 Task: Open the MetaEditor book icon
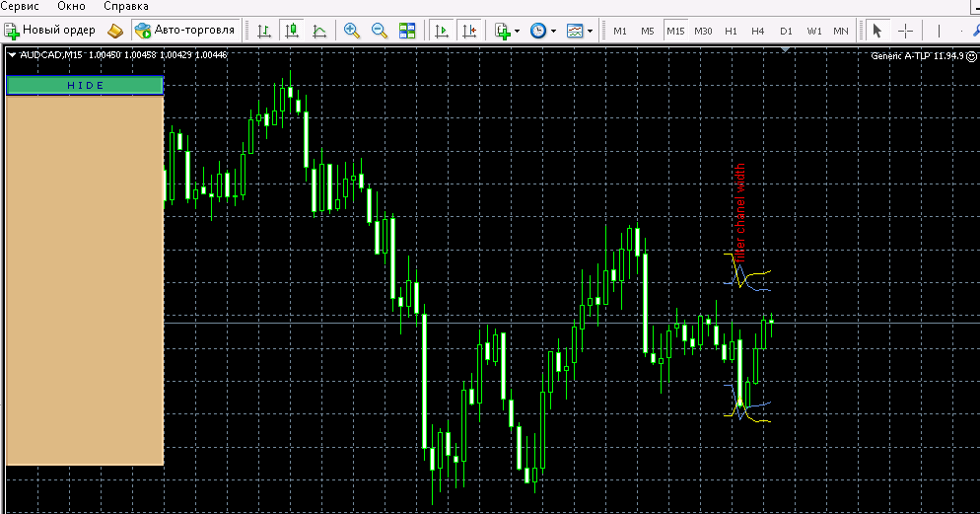(115, 30)
